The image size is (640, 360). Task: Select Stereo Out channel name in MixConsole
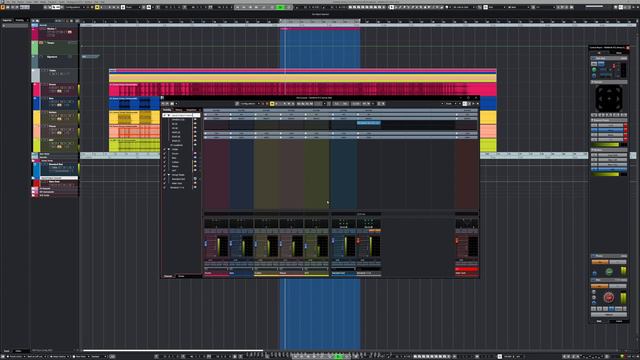pos(460,273)
